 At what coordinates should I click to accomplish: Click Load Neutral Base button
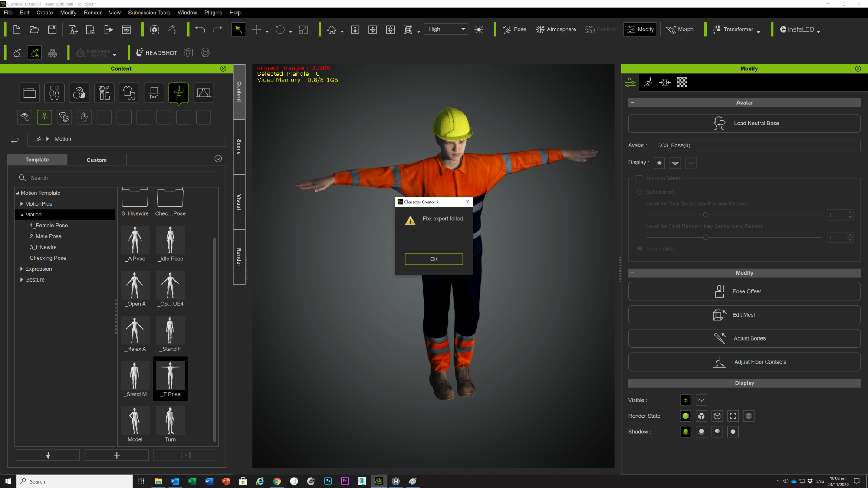tap(745, 123)
